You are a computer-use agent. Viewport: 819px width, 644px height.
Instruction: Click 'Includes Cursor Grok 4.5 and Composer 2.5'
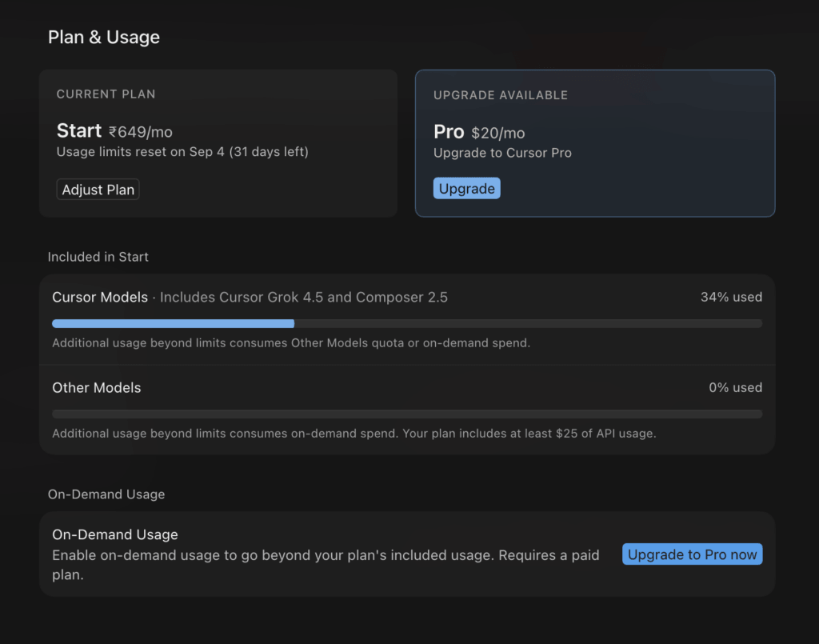tap(303, 297)
